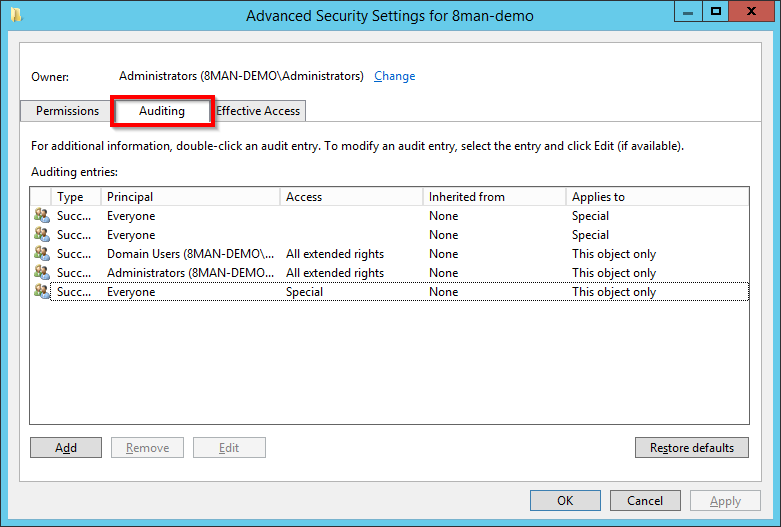
Task: Click the user icon beside Administrators entry
Action: click(42, 273)
